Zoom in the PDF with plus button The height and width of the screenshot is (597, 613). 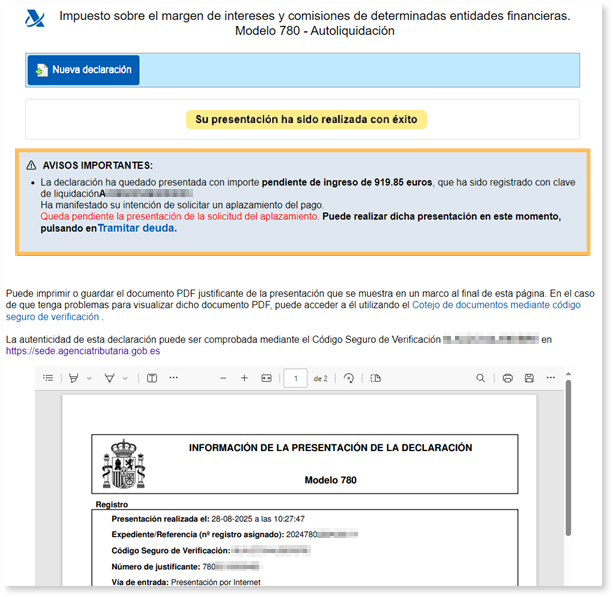[x=244, y=378]
